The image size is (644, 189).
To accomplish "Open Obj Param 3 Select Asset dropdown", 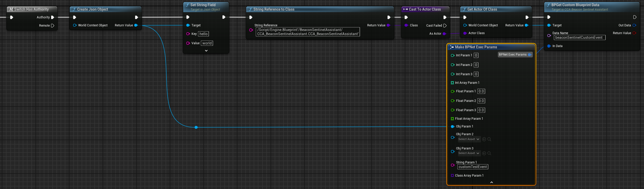I will coord(469,153).
